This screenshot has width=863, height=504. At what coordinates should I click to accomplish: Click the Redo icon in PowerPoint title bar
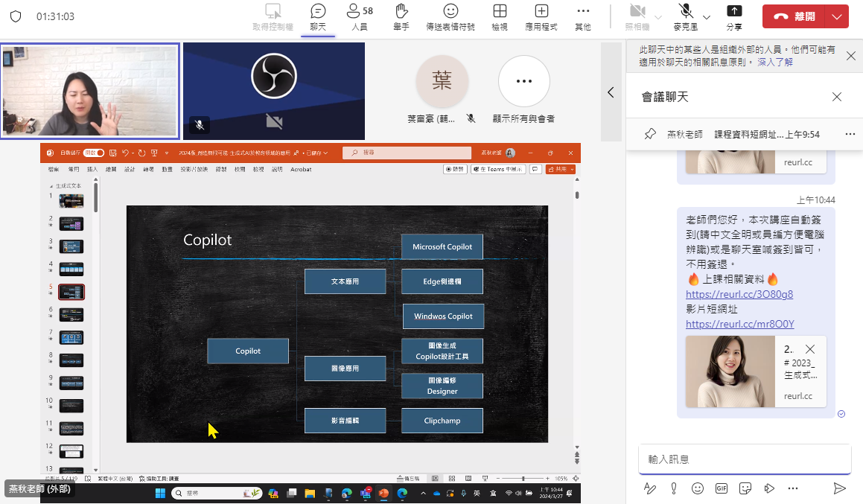tap(141, 153)
